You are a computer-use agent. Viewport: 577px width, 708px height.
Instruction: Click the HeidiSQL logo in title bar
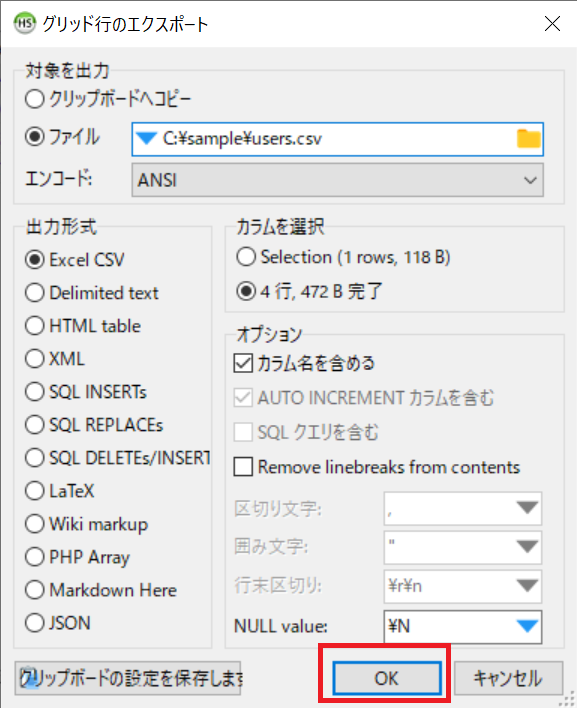(x=25, y=23)
